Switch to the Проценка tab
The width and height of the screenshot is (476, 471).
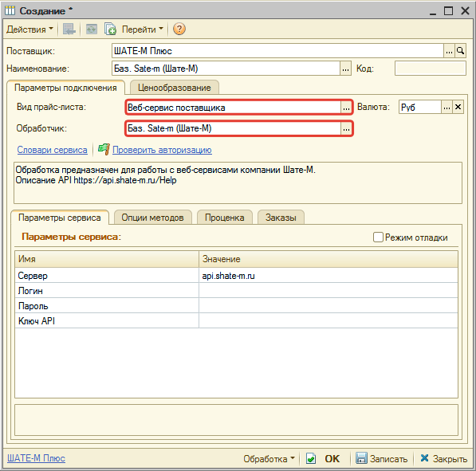click(225, 218)
